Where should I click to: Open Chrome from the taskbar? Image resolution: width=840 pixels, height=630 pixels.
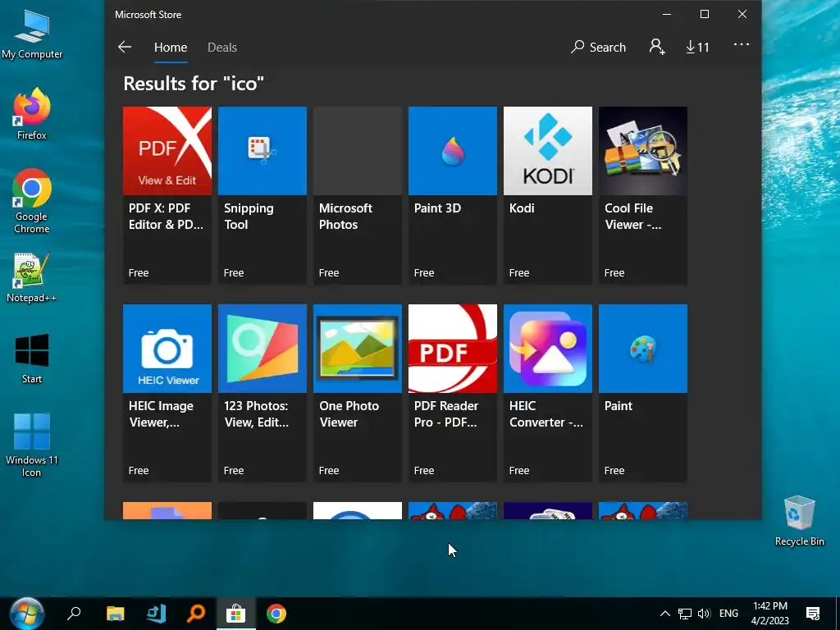click(x=276, y=614)
